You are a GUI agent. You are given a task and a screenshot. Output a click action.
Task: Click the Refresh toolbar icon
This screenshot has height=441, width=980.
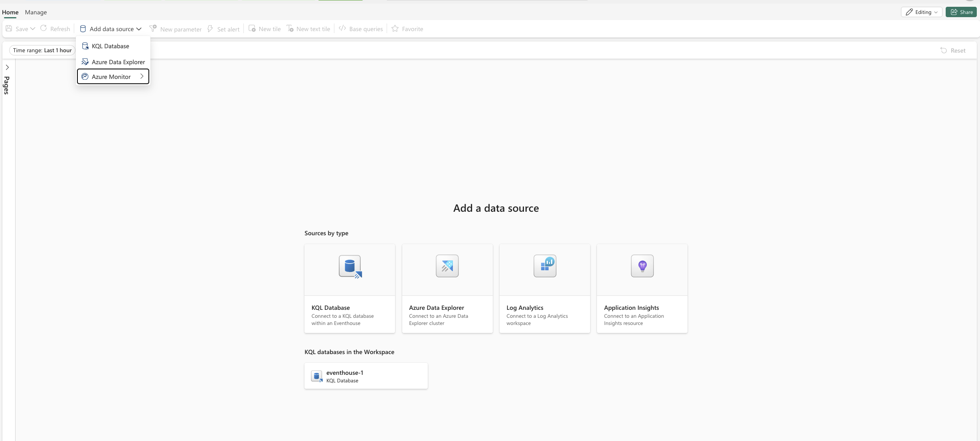pyautogui.click(x=44, y=28)
